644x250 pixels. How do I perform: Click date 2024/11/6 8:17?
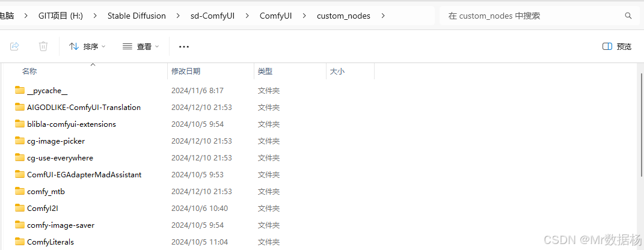click(198, 91)
